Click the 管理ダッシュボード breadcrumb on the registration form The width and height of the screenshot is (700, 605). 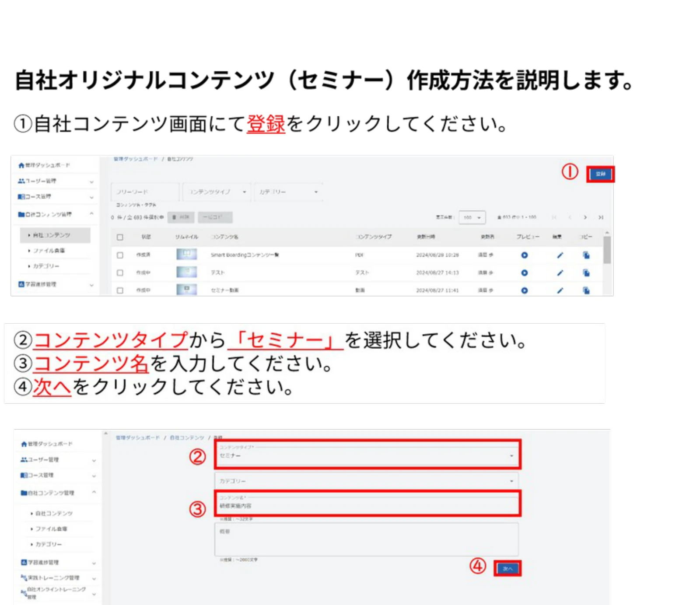coord(138,437)
